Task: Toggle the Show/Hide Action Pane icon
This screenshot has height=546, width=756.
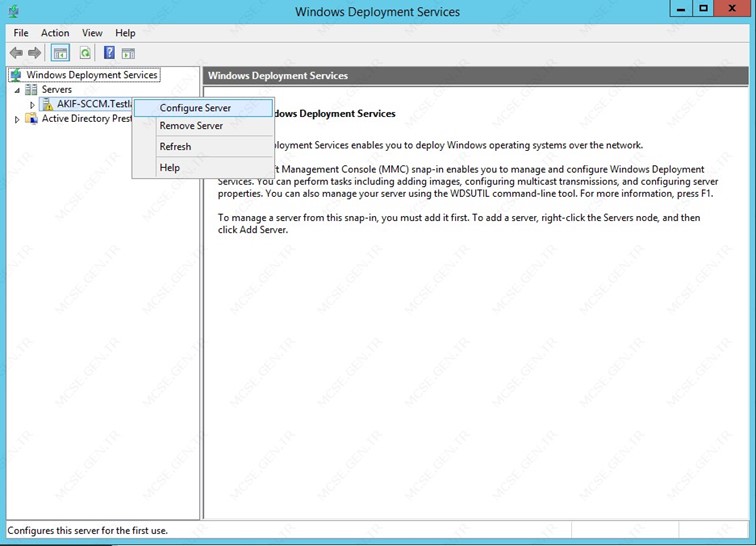Action: 128,53
